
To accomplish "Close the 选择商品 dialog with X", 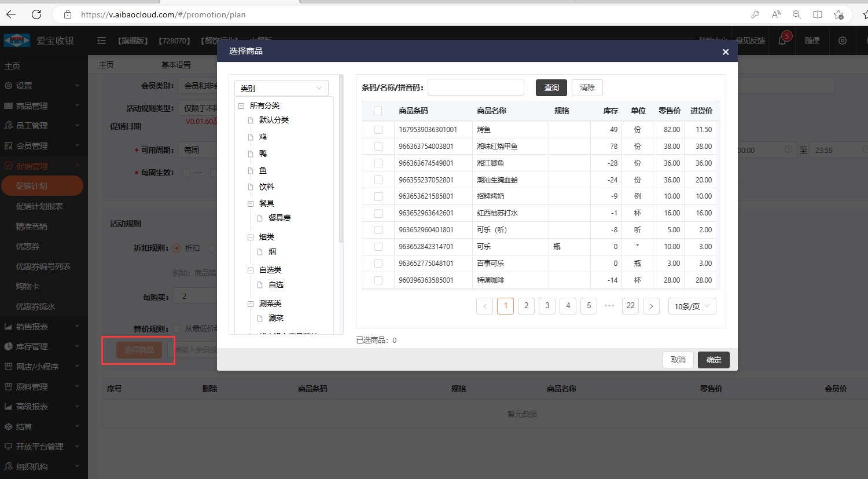I will click(x=725, y=52).
